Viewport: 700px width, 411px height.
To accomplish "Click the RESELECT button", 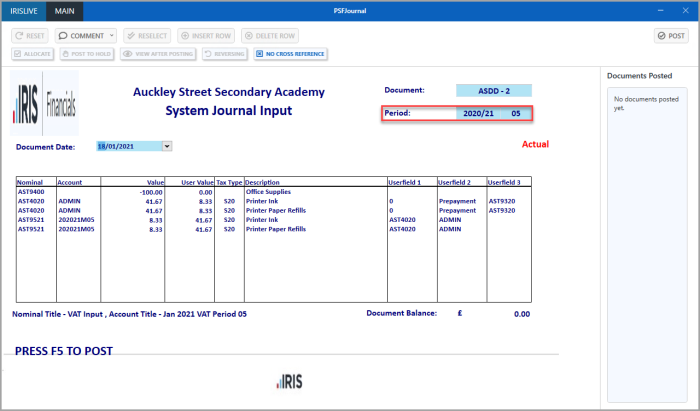I will [x=147, y=36].
